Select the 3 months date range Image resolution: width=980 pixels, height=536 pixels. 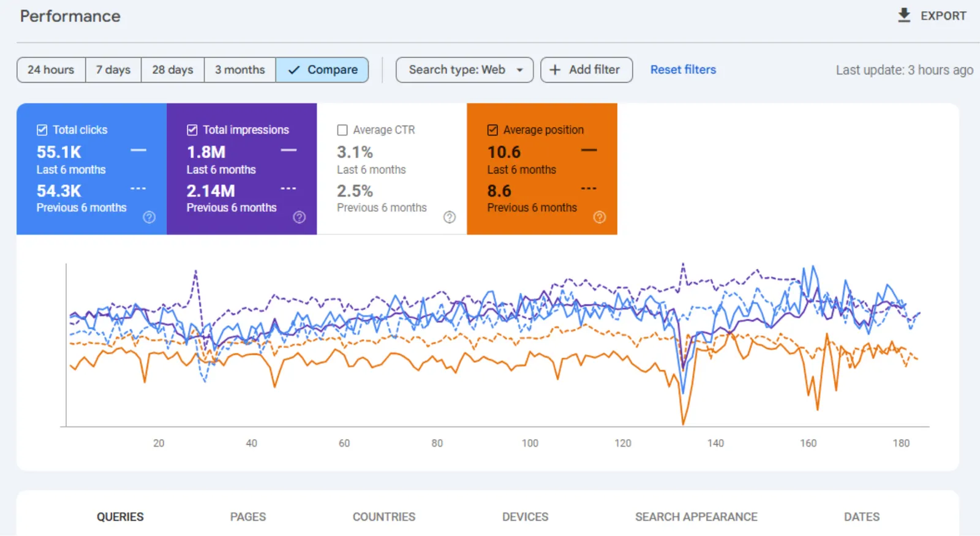pyautogui.click(x=240, y=70)
